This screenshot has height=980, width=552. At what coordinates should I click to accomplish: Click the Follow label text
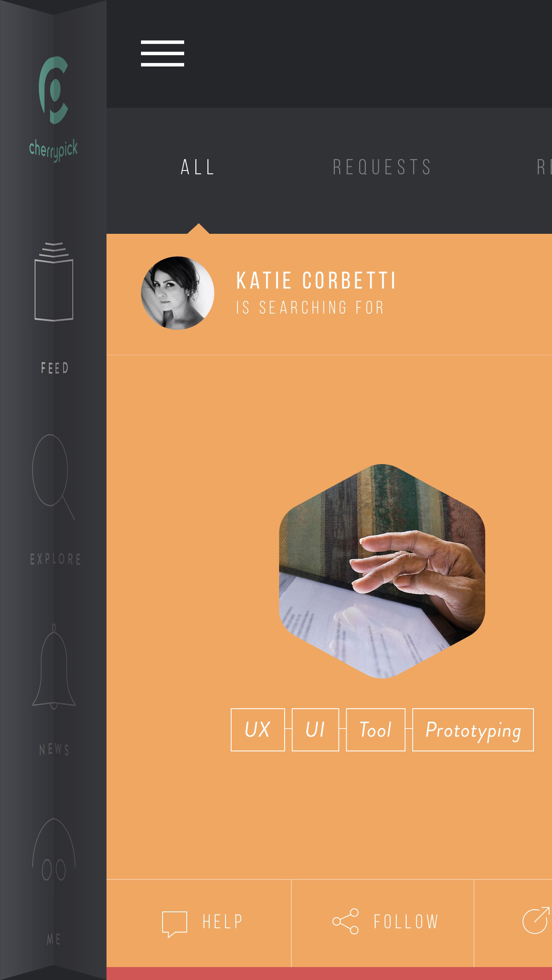coord(406,922)
